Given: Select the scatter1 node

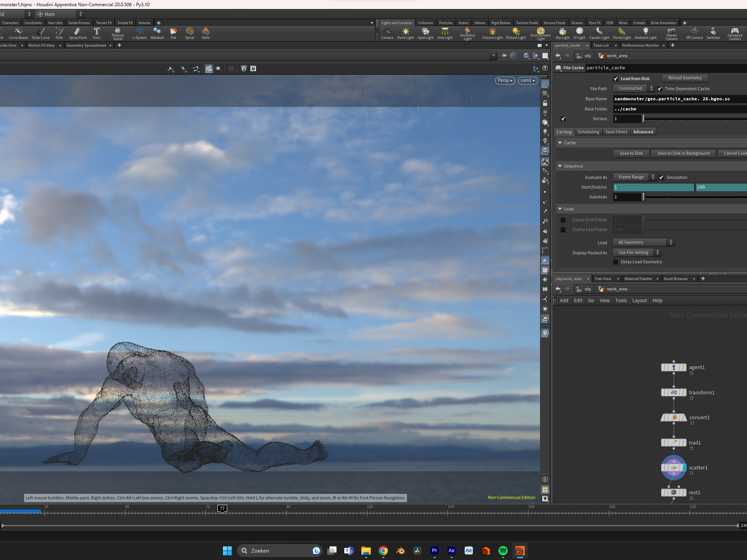Looking at the screenshot, I should click(x=674, y=467).
